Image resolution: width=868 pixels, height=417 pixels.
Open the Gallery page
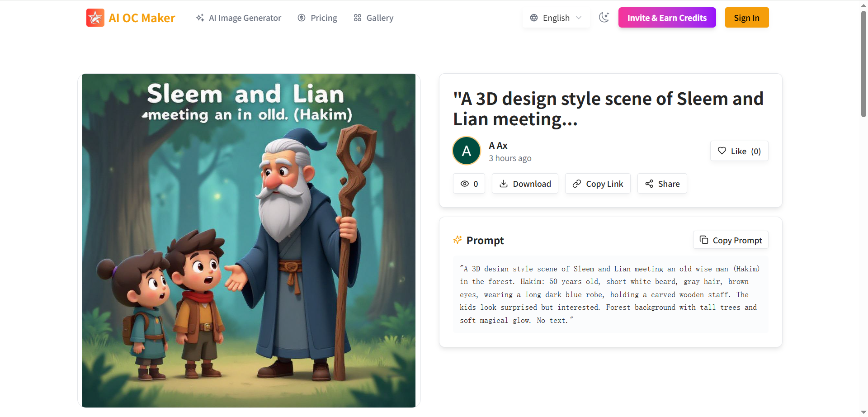[x=373, y=18]
